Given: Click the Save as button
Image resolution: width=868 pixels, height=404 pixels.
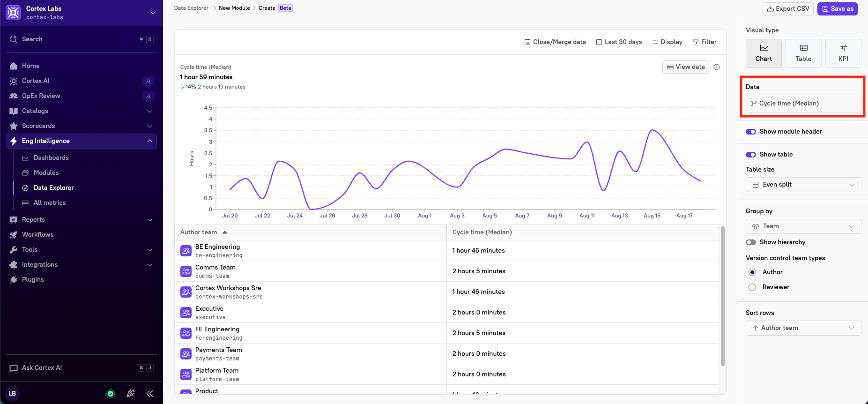Looking at the screenshot, I should pyautogui.click(x=838, y=9).
